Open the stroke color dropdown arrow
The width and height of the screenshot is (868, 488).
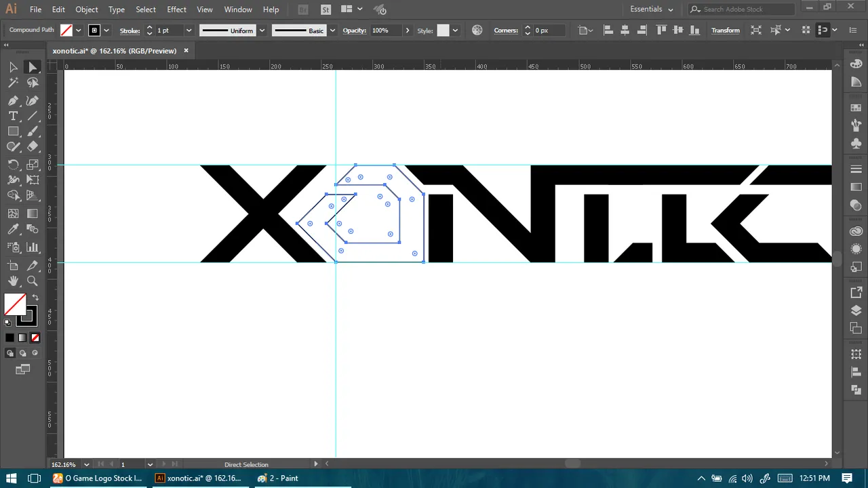pyautogui.click(x=106, y=30)
